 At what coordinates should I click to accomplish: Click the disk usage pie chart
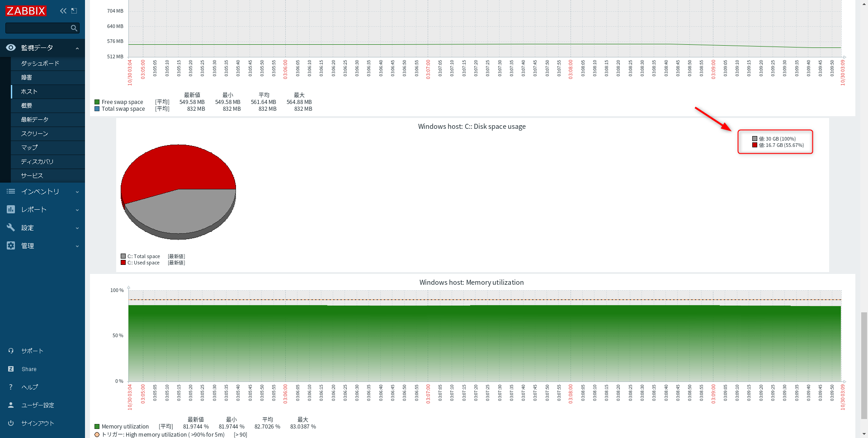click(x=178, y=192)
